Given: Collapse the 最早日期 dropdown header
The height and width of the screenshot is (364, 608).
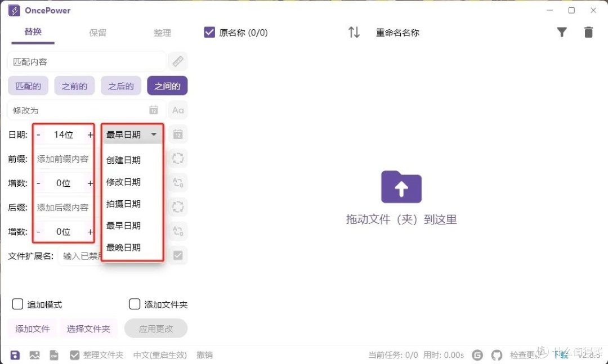Looking at the screenshot, I should click(x=132, y=134).
